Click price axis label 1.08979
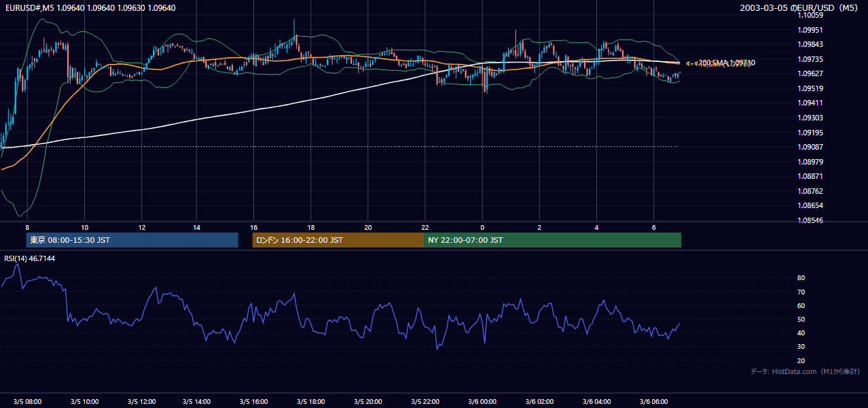The width and height of the screenshot is (868, 408). pyautogui.click(x=810, y=162)
